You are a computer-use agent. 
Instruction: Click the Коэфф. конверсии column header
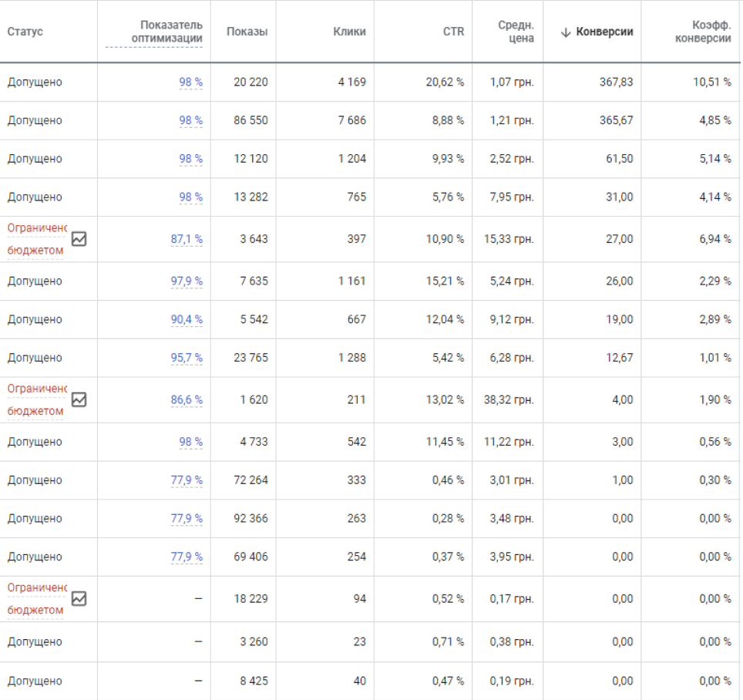[x=703, y=32]
